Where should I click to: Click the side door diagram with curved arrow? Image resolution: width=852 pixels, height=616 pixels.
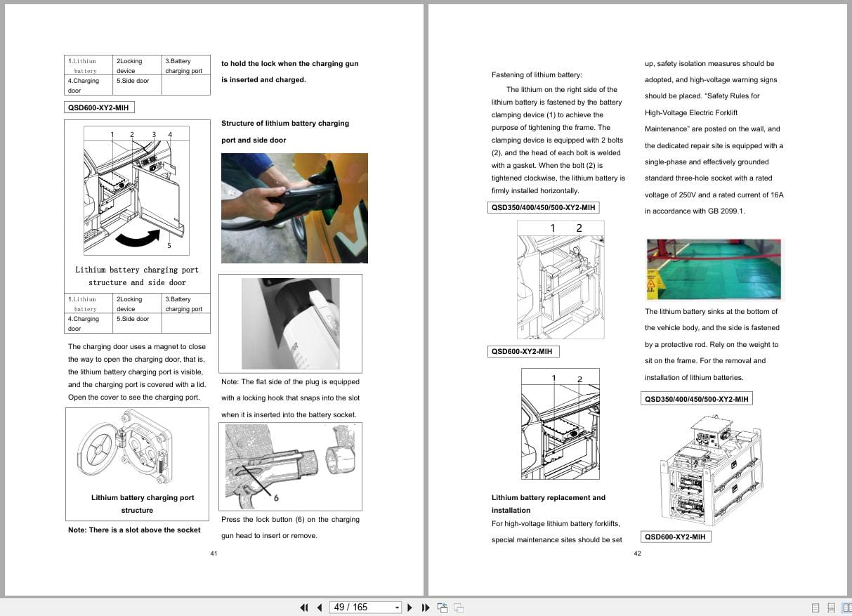point(136,190)
